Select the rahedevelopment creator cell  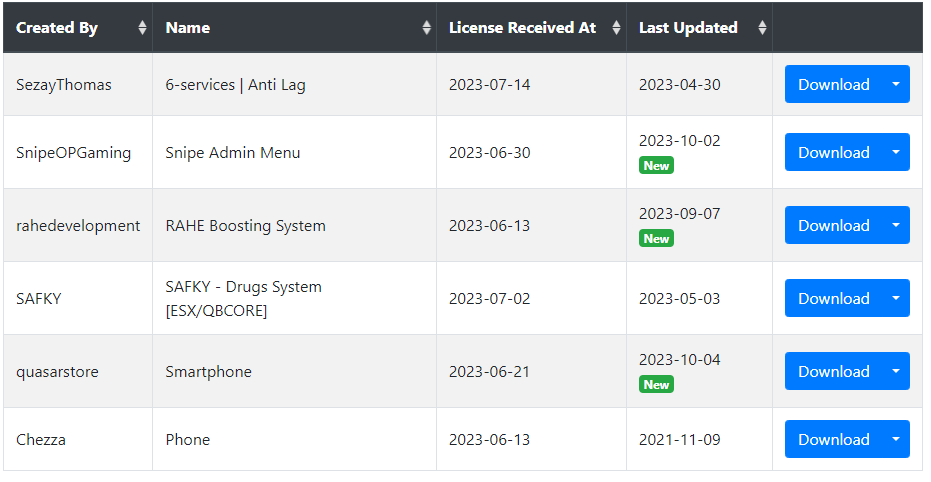click(x=78, y=226)
